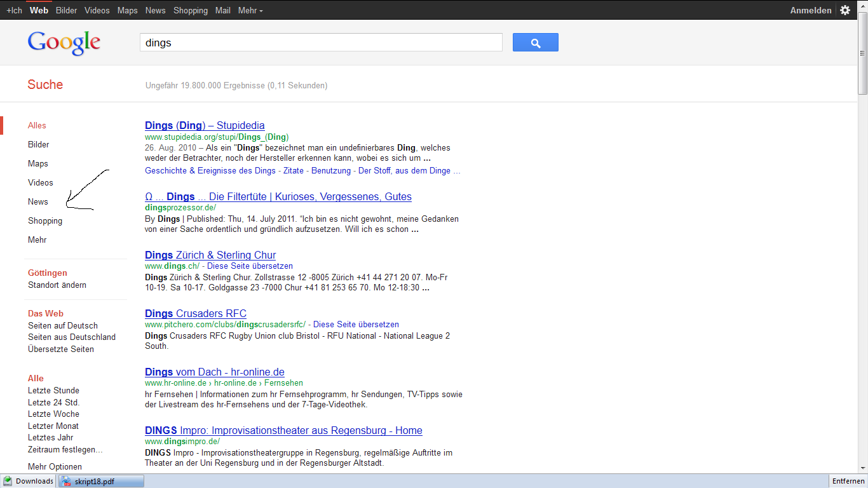This screenshot has height=488, width=868.
Task: Click the Fernsehen breadcrumb under hr-online result
Action: 283,383
